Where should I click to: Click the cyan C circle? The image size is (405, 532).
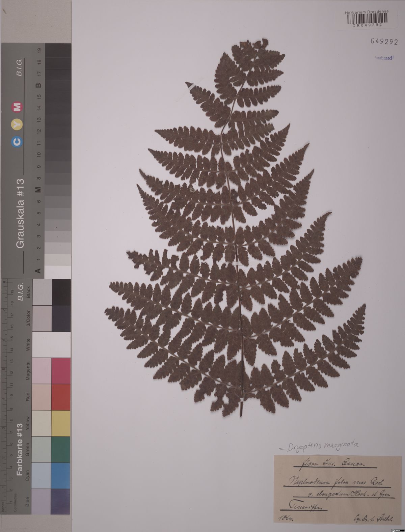(x=17, y=143)
